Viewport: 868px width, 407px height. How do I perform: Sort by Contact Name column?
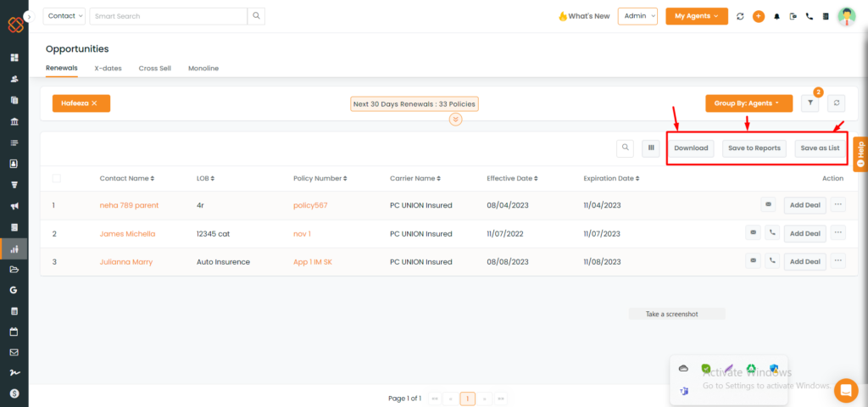pyautogui.click(x=127, y=178)
